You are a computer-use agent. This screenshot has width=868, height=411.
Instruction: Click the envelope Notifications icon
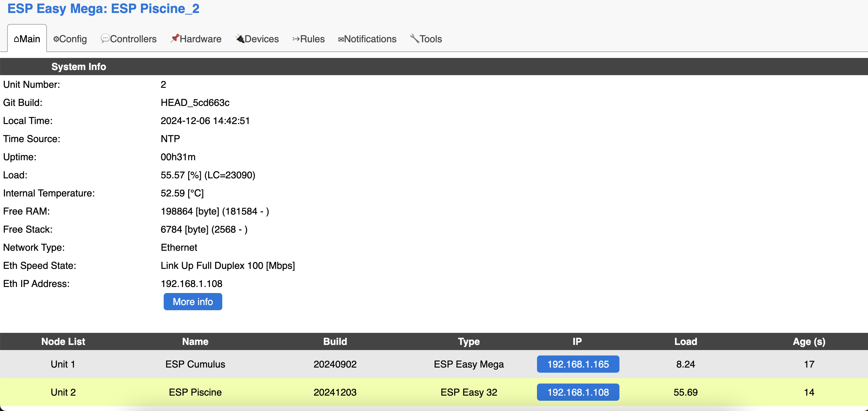[341, 40]
